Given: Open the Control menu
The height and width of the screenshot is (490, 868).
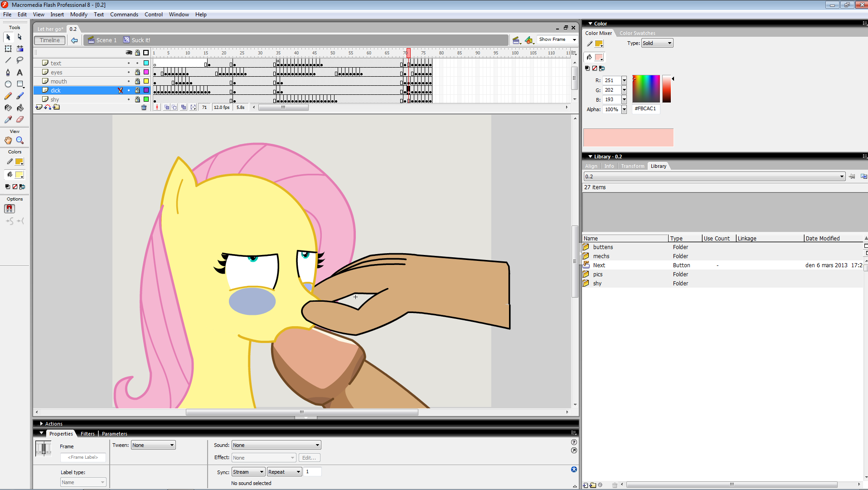Looking at the screenshot, I should click(x=154, y=15).
